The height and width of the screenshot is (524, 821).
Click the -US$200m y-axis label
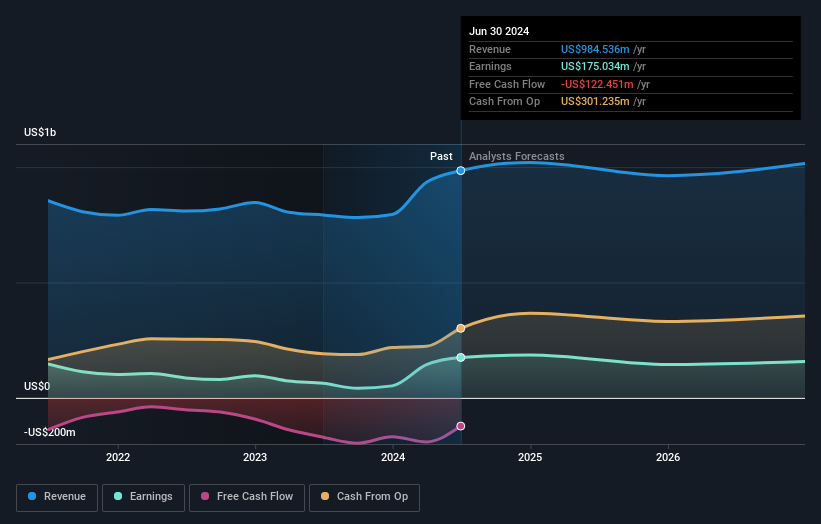coord(49,432)
